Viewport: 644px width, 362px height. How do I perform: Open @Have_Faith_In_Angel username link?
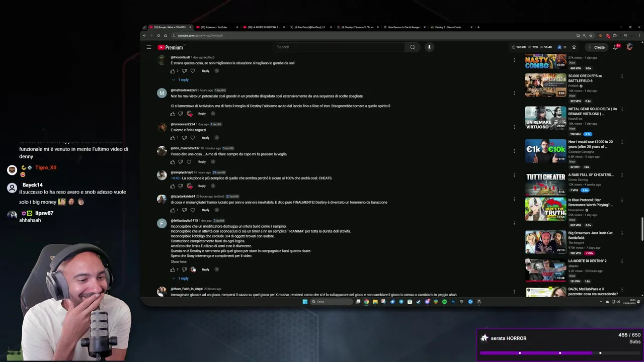pyautogui.click(x=187, y=289)
